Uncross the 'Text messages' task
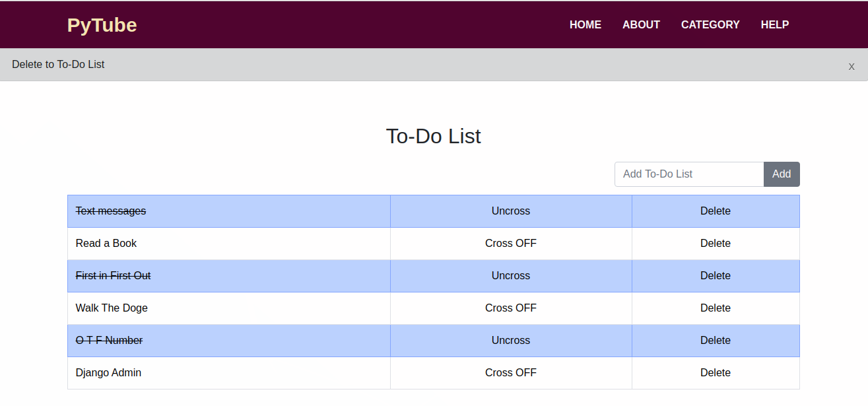The height and width of the screenshot is (406, 868). tap(510, 211)
